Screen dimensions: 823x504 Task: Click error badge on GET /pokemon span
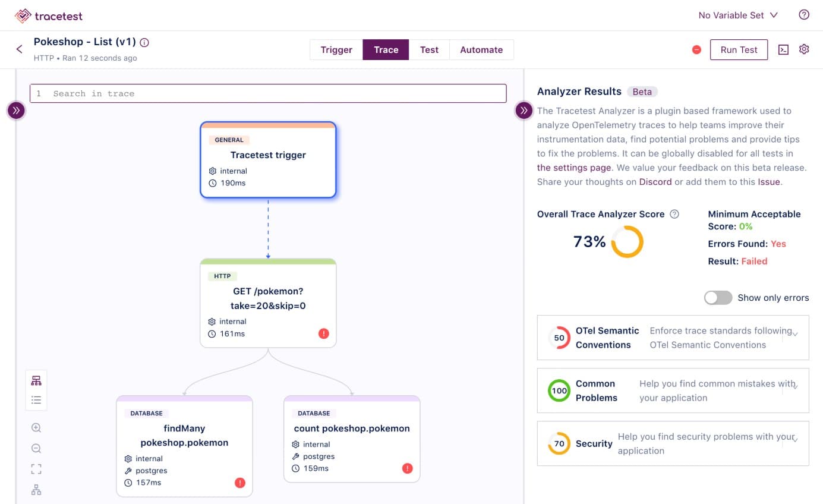coord(323,334)
